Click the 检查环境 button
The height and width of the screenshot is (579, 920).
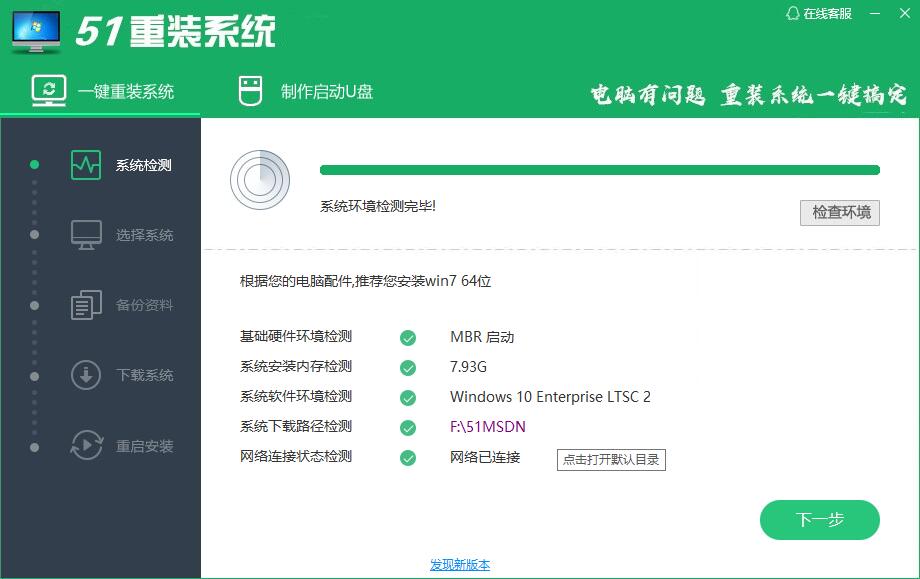pos(839,212)
